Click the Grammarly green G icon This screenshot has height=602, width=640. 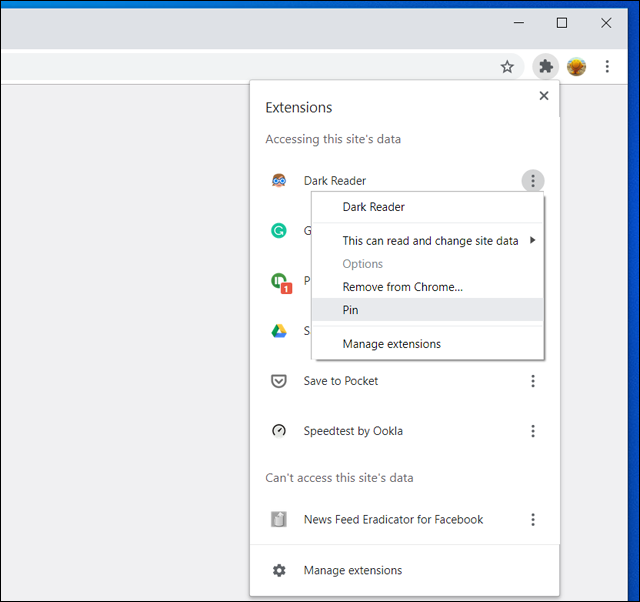tap(279, 231)
